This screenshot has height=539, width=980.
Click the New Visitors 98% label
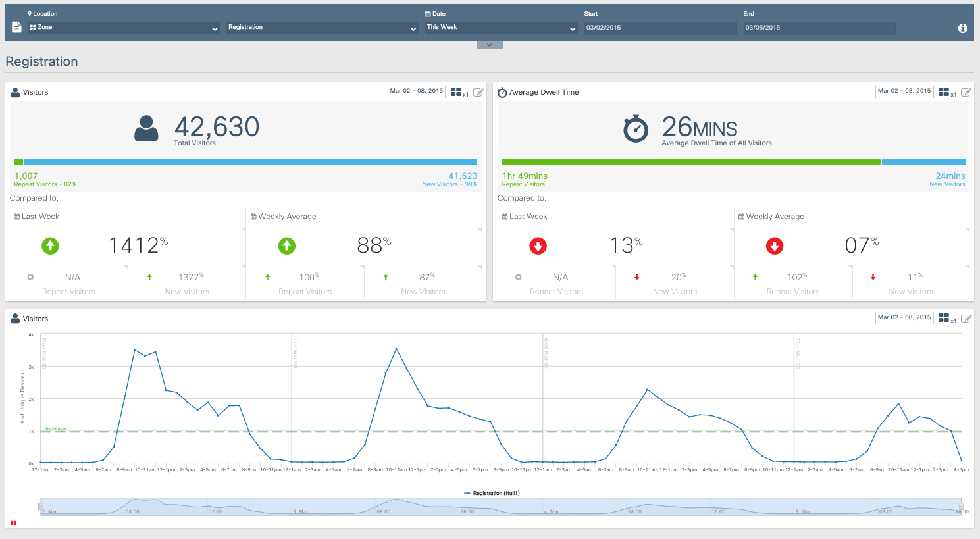pos(450,184)
